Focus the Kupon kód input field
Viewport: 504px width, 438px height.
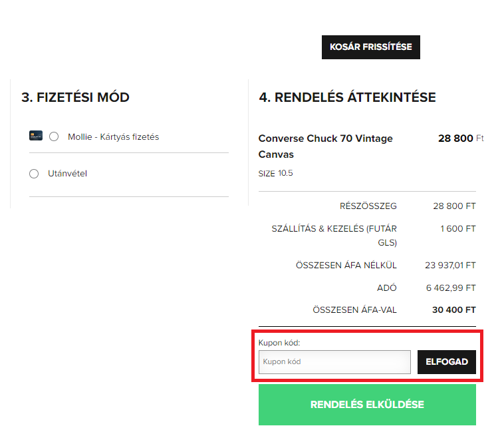tap(334, 361)
